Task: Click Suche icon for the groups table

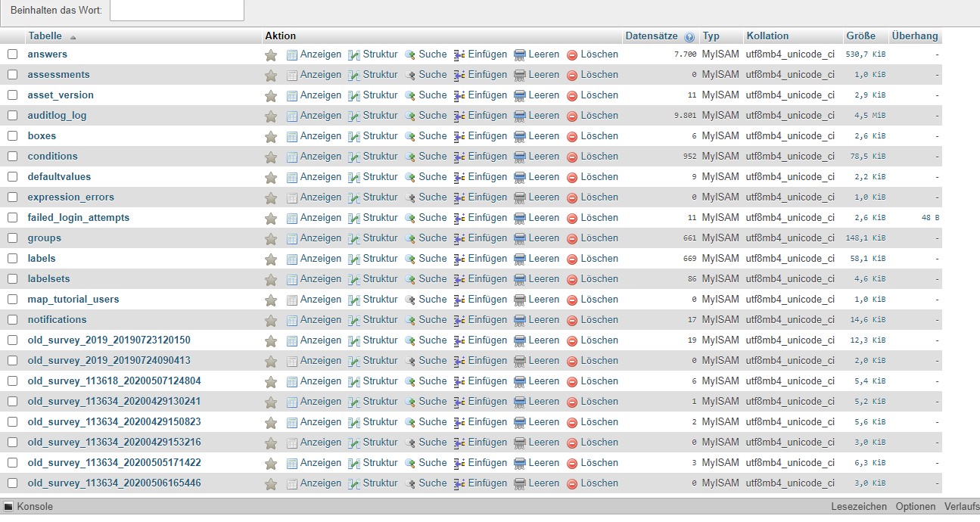Action: (x=410, y=238)
